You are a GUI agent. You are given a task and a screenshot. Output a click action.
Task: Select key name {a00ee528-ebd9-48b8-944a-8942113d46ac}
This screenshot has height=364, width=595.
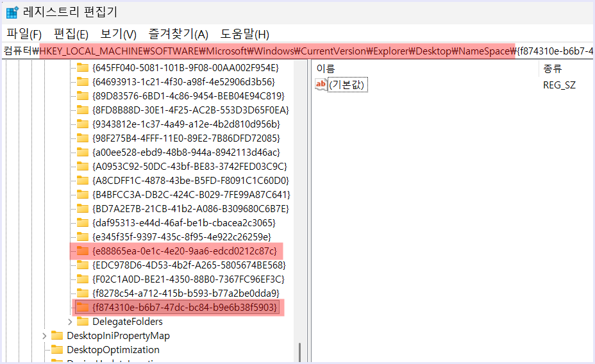tap(186, 152)
